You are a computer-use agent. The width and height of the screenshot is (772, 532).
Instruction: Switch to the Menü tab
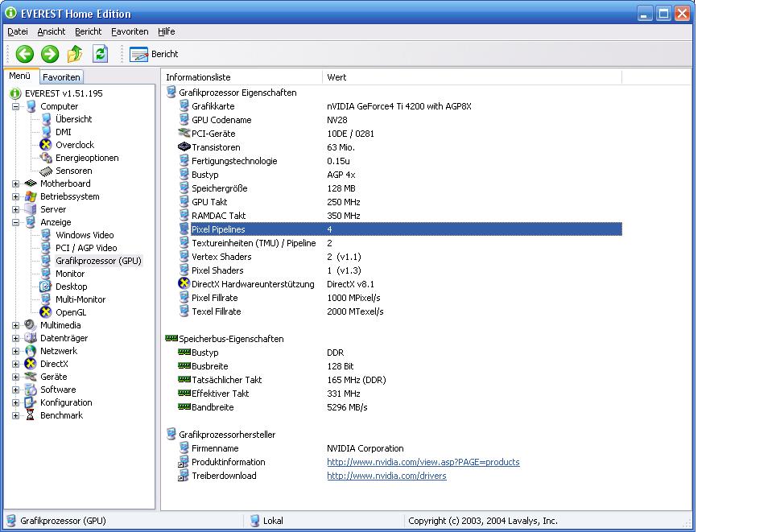click(x=19, y=76)
